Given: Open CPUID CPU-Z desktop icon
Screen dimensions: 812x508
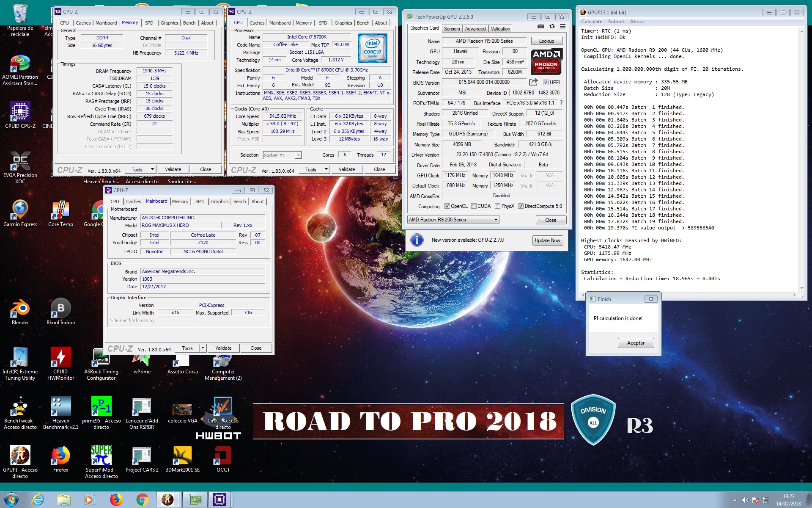Looking at the screenshot, I should pos(20,115).
